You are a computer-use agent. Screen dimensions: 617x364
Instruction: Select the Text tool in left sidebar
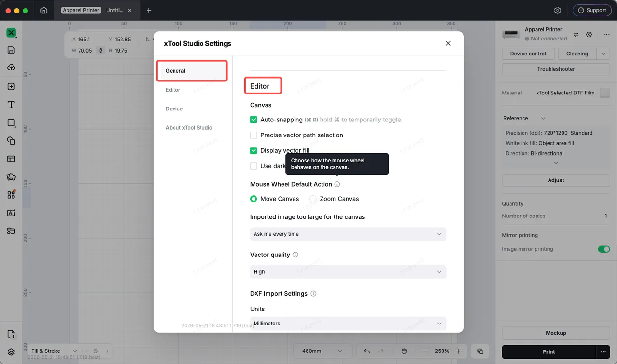click(x=11, y=105)
